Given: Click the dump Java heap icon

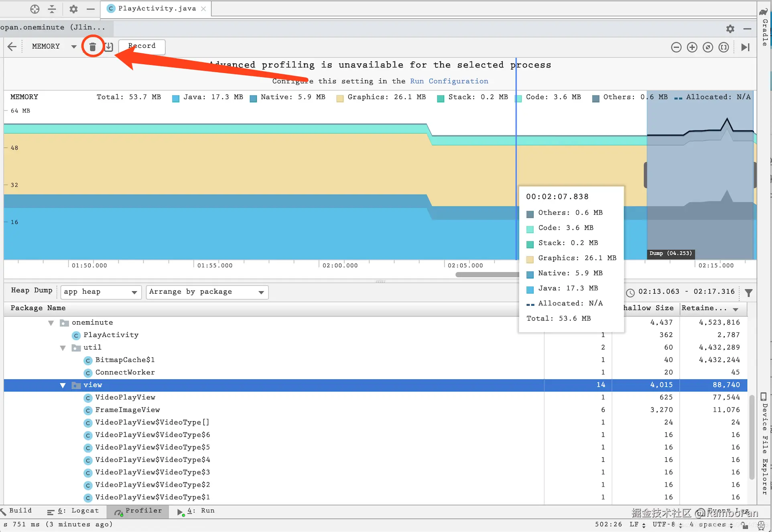Looking at the screenshot, I should pyautogui.click(x=109, y=47).
